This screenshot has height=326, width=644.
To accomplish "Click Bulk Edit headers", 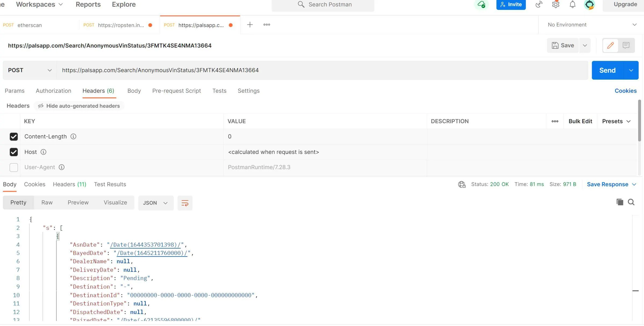I will (580, 121).
